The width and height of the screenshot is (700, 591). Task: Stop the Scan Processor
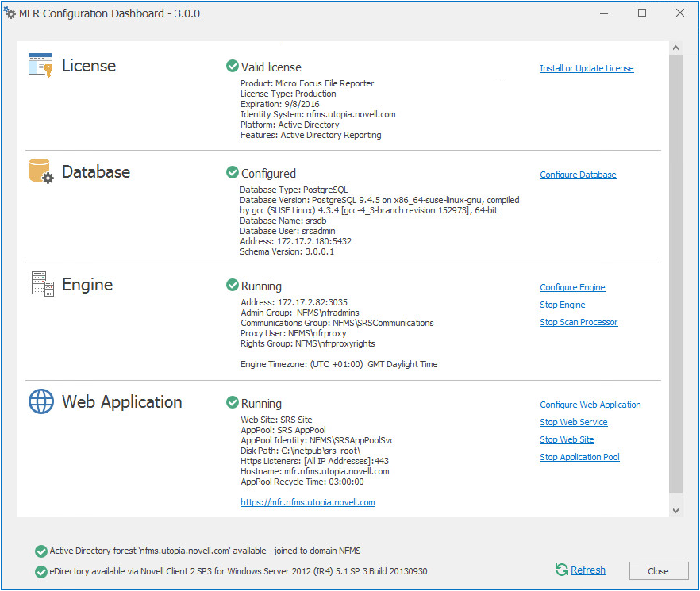click(579, 321)
